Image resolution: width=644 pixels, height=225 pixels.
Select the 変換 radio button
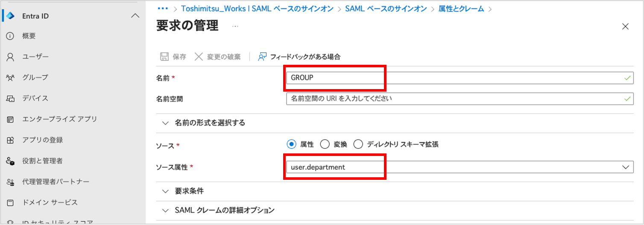point(325,144)
